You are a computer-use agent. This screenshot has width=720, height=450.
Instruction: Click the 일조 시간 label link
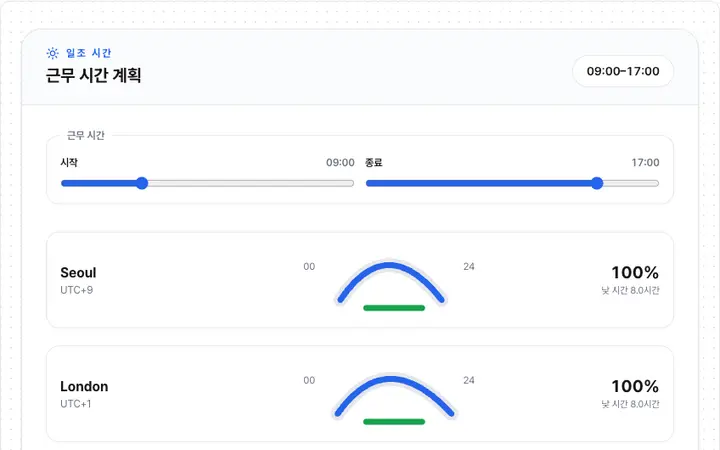(89, 53)
